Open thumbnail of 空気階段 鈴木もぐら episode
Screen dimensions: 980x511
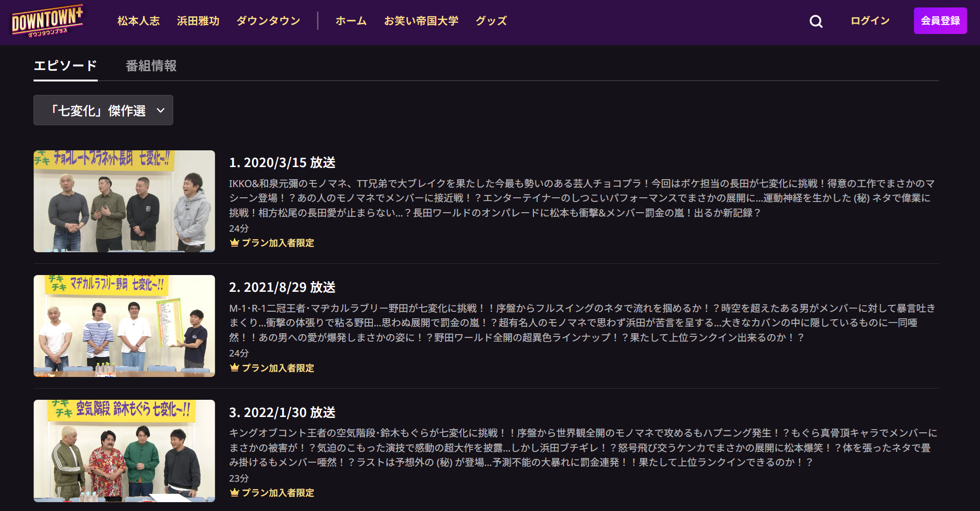point(124,450)
